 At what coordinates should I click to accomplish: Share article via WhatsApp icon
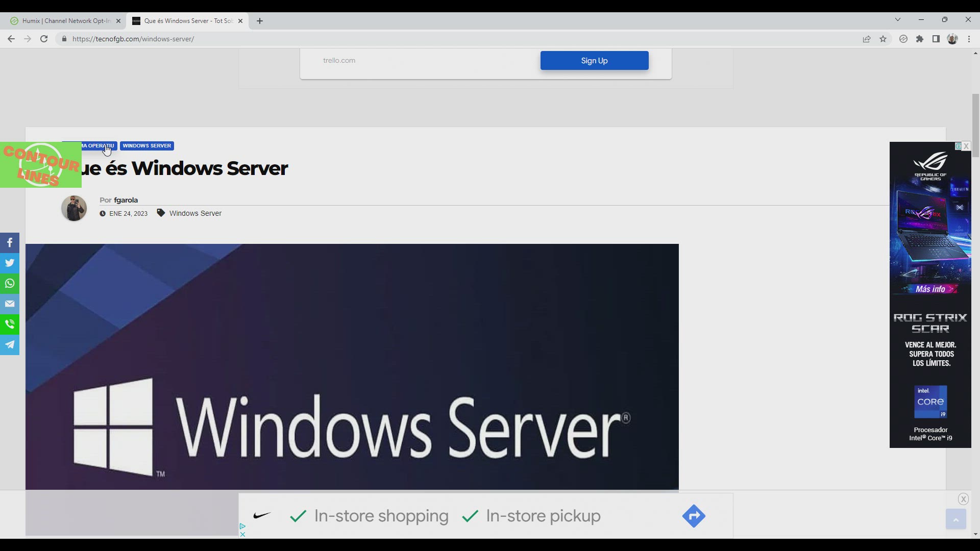point(10,284)
